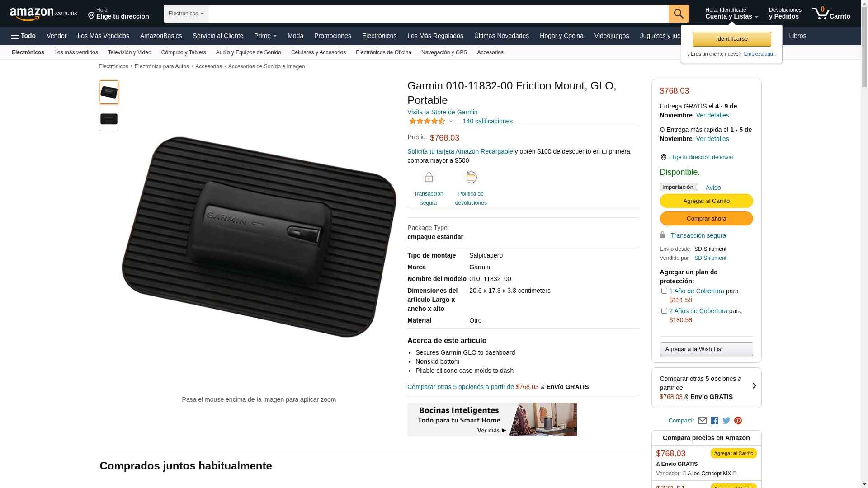Expand the Prime menu dropdown

point(265,36)
